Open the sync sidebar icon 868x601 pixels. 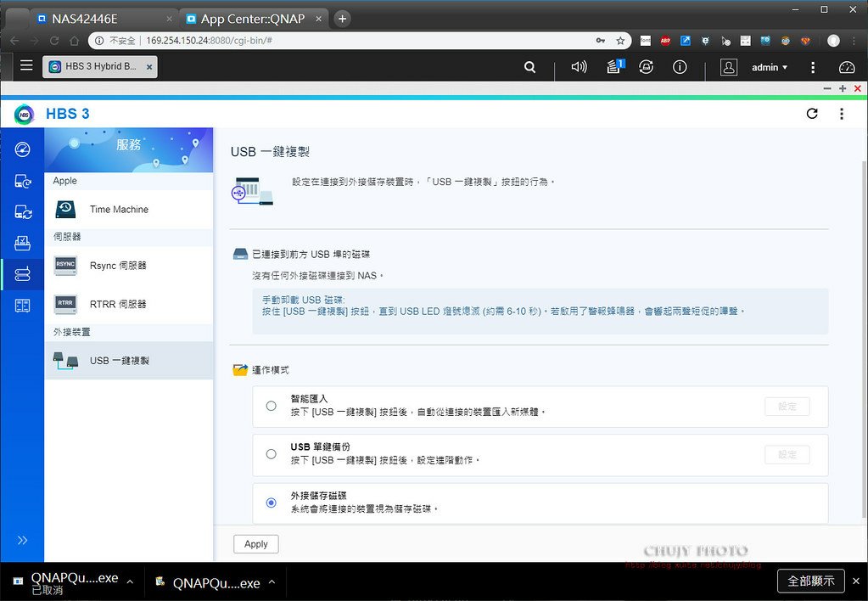pos(22,212)
